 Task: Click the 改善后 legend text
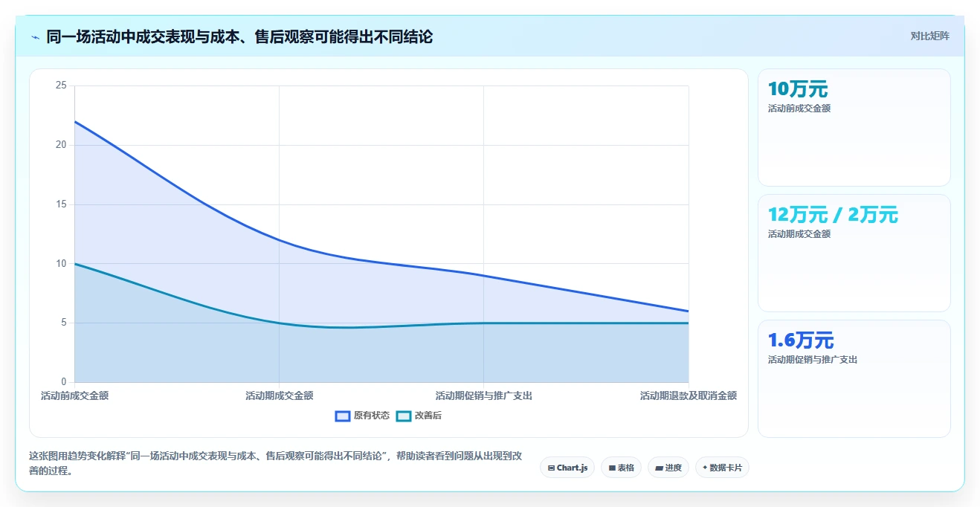(428, 416)
